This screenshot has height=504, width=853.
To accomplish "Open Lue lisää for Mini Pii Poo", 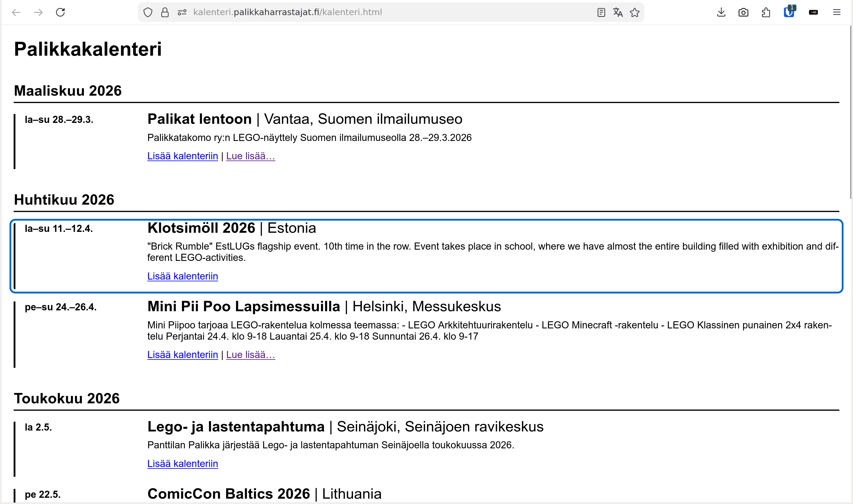I will (250, 354).
